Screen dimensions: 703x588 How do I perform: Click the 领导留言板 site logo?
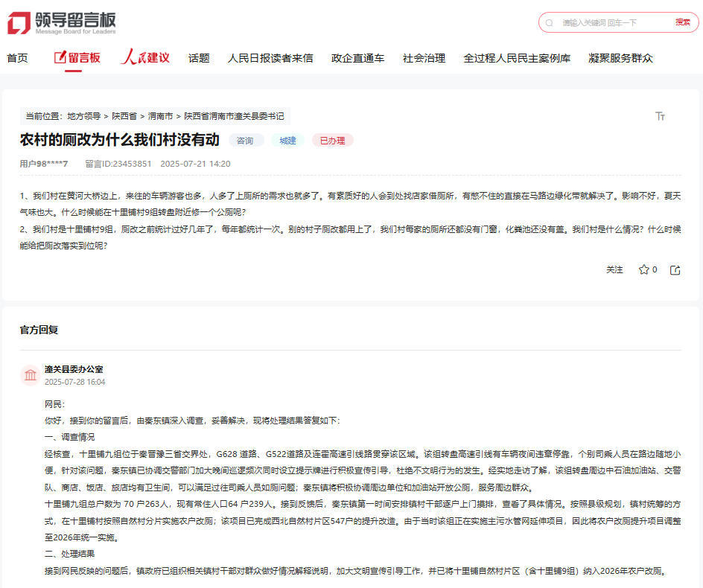point(61,23)
